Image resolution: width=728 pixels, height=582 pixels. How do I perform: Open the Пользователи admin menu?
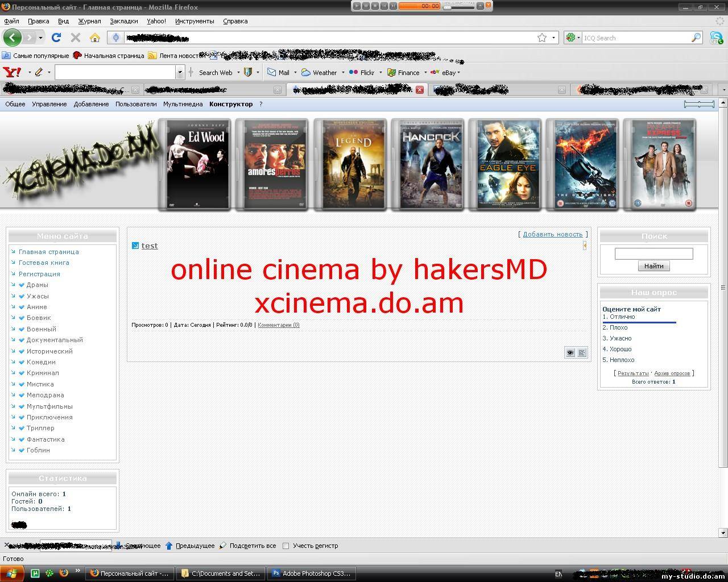136,104
